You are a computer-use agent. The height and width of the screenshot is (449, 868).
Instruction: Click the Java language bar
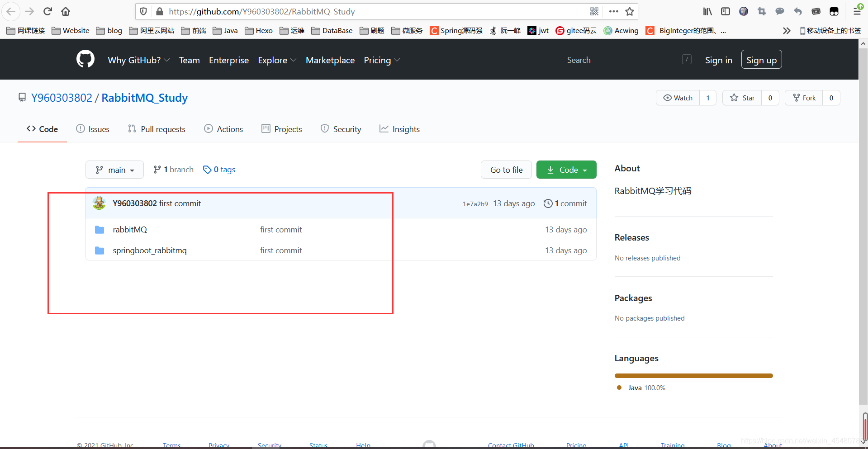click(693, 376)
